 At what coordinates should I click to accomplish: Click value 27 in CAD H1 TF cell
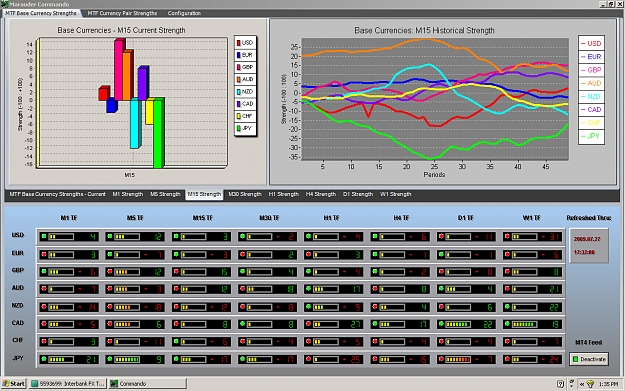355,324
